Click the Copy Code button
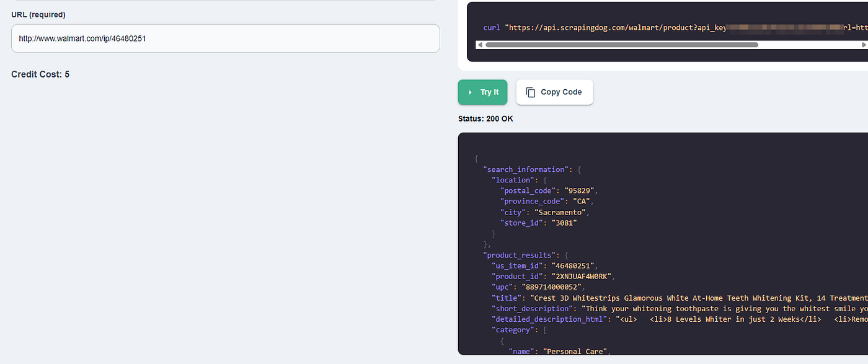Screen dimensions: 868x364 coord(554,92)
